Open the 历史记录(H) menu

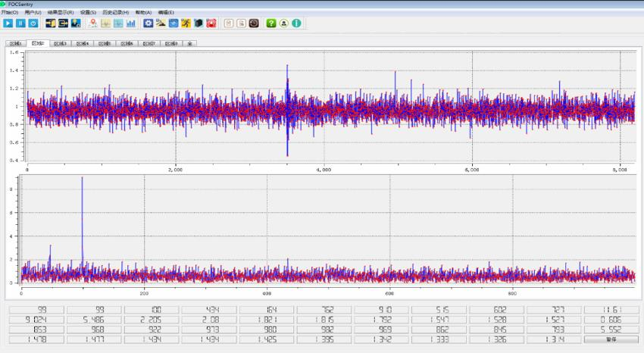point(116,13)
